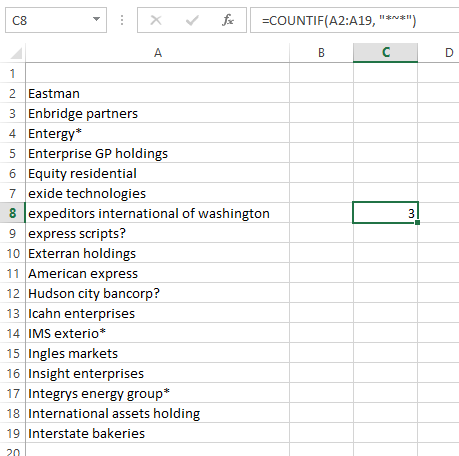The height and width of the screenshot is (456, 459).
Task: Select the Insight enterprises cell
Action: (158, 373)
